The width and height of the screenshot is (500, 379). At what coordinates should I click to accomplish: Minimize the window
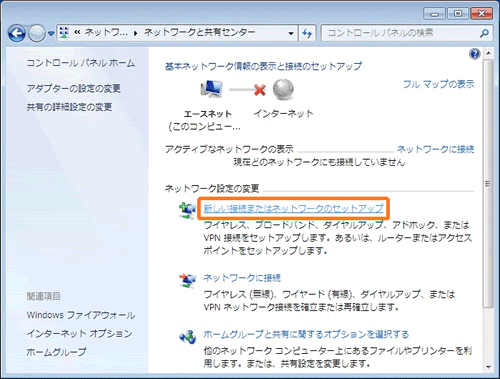tap(434, 14)
